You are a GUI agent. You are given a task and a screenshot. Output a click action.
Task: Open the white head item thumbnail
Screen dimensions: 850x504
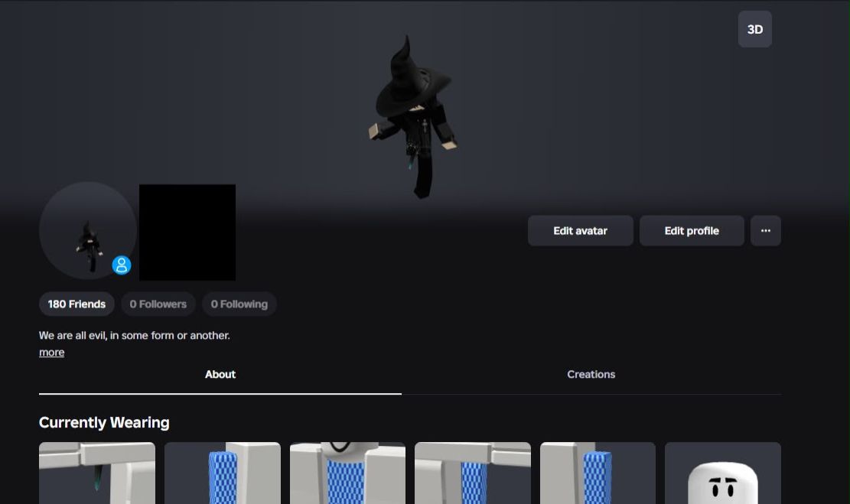(x=722, y=473)
